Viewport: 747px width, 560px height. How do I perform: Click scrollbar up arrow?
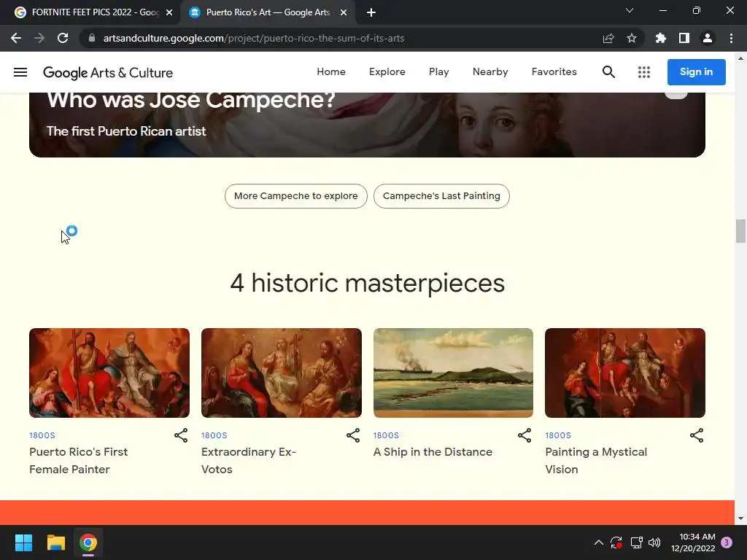740,58
